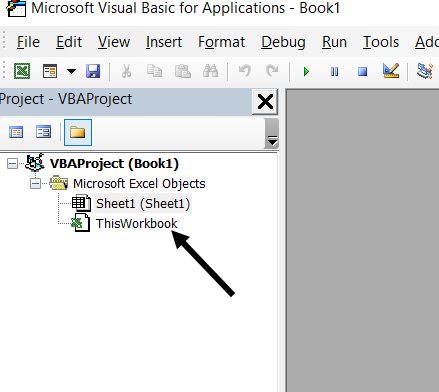Click the Break pause icon
This screenshot has width=439, height=392.
[334, 72]
